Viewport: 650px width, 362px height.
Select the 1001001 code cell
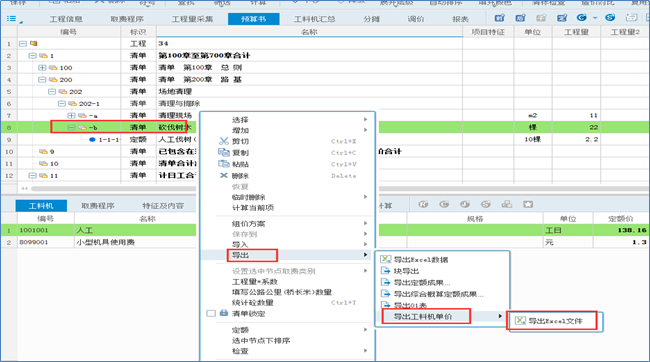tap(46, 230)
